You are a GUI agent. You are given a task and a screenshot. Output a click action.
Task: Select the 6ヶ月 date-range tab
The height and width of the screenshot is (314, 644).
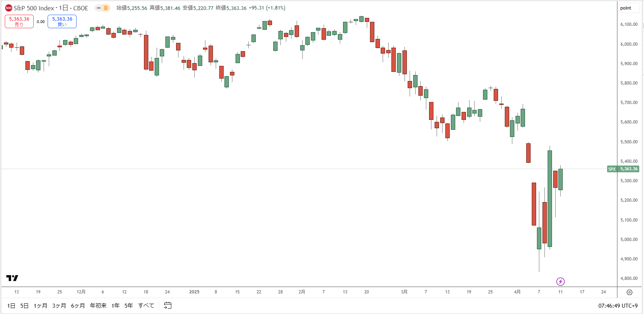[78, 306]
